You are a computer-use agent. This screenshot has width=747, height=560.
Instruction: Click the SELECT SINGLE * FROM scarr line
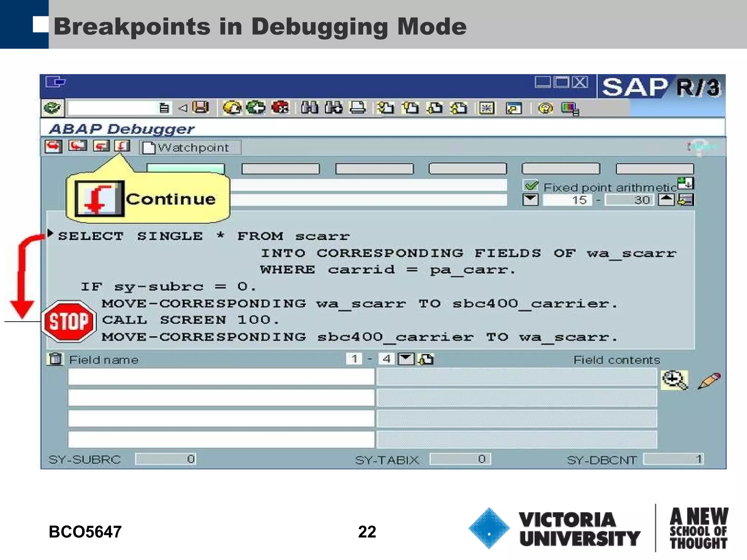click(x=204, y=236)
